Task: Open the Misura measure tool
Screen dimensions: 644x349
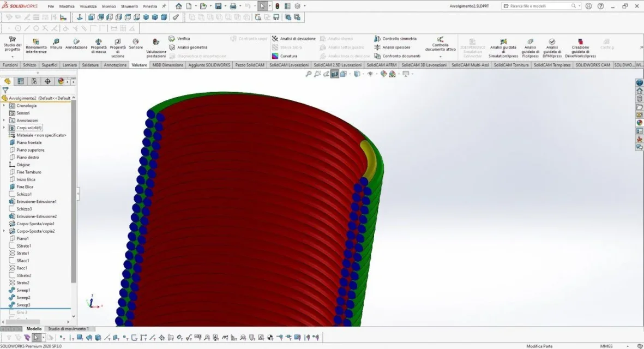Action: (x=56, y=44)
